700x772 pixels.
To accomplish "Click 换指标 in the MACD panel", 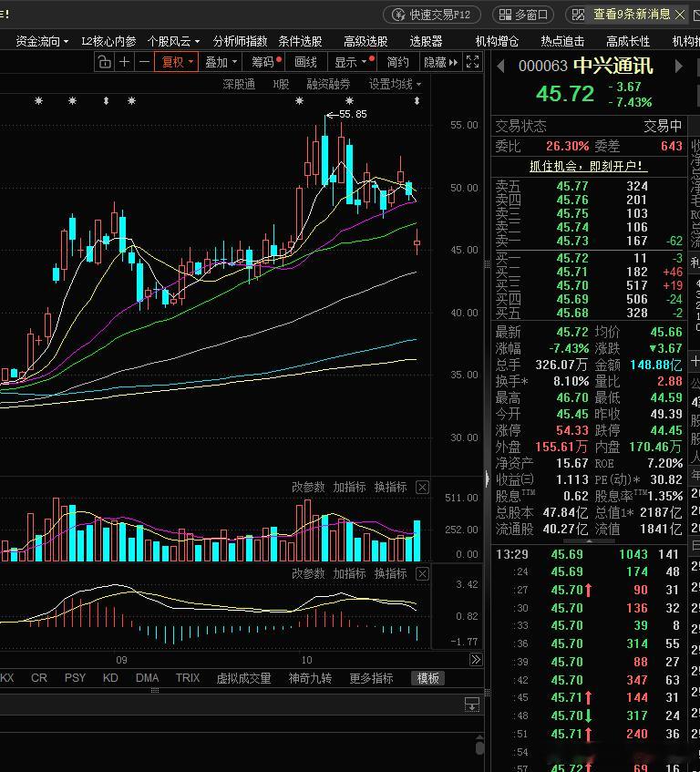I will (391, 573).
